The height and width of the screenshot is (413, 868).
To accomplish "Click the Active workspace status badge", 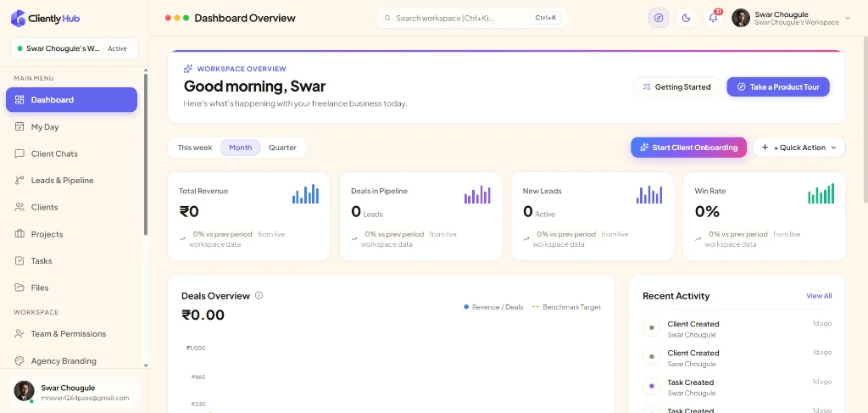I will tap(117, 48).
